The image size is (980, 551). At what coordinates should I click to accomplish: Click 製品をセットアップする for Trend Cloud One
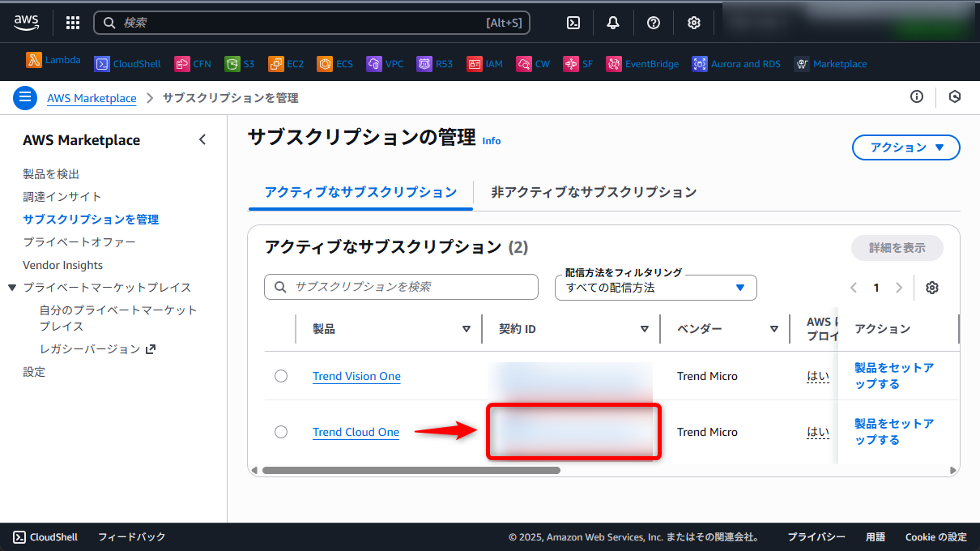[894, 432]
